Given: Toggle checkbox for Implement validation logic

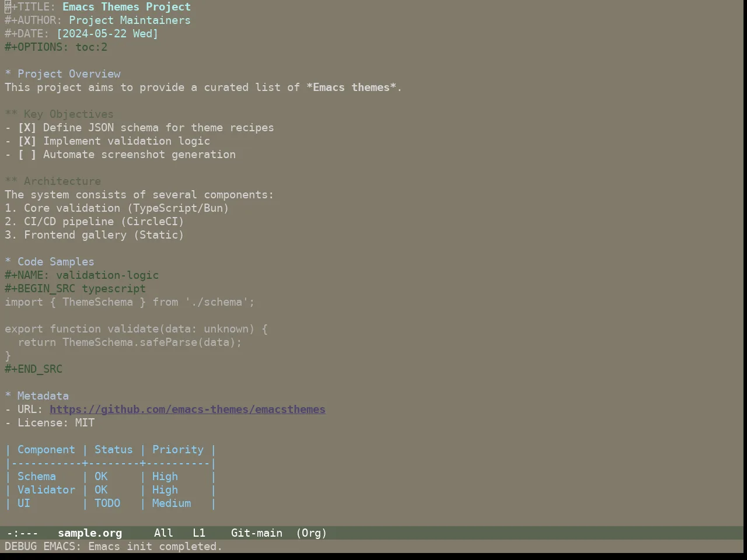Looking at the screenshot, I should pyautogui.click(x=27, y=141).
